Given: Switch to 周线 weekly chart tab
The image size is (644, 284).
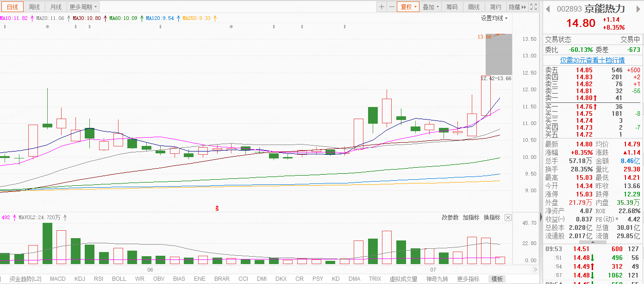Looking at the screenshot, I should [x=34, y=7].
